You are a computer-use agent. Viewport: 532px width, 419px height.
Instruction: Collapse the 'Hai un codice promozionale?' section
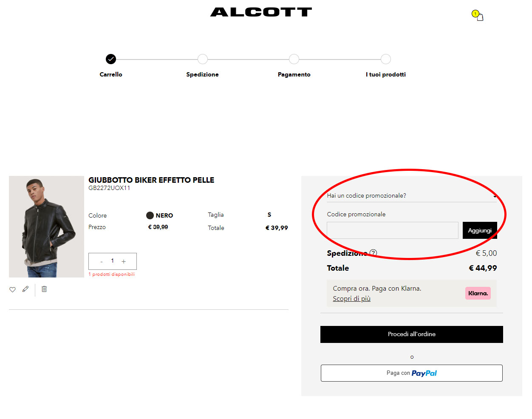[x=495, y=196]
